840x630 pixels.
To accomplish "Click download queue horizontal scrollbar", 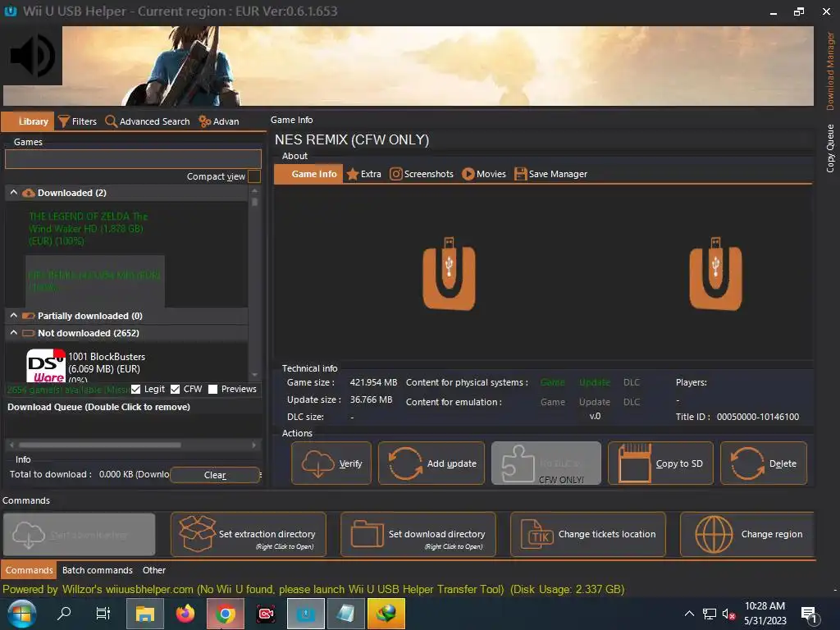I will coord(99,445).
